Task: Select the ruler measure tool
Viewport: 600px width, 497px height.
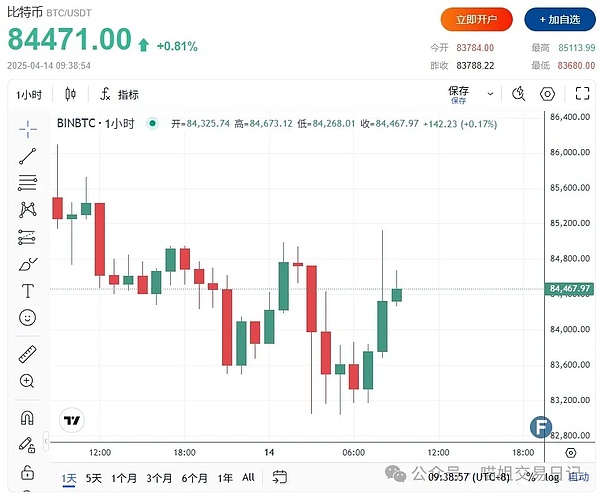Action: (27, 354)
